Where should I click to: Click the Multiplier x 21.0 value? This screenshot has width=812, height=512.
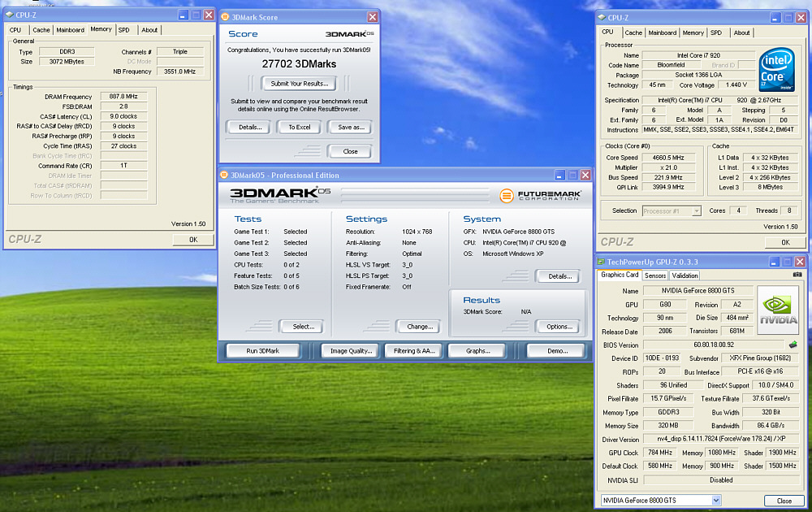(668, 167)
